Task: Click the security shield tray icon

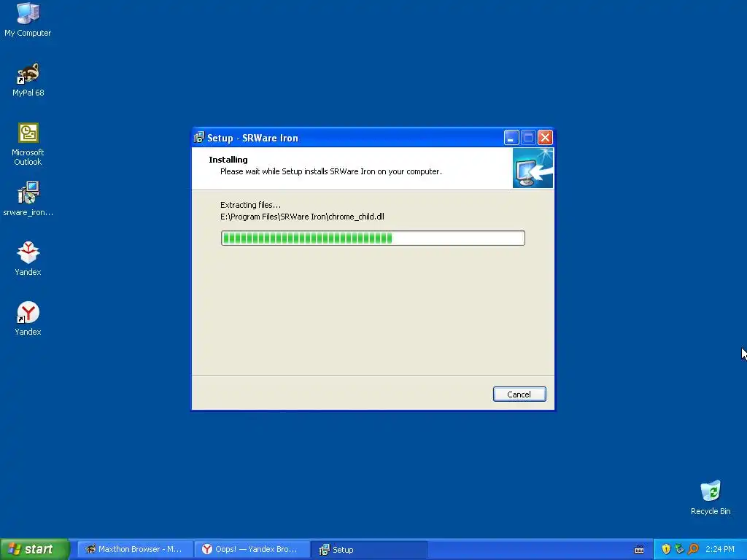Action: point(666,549)
